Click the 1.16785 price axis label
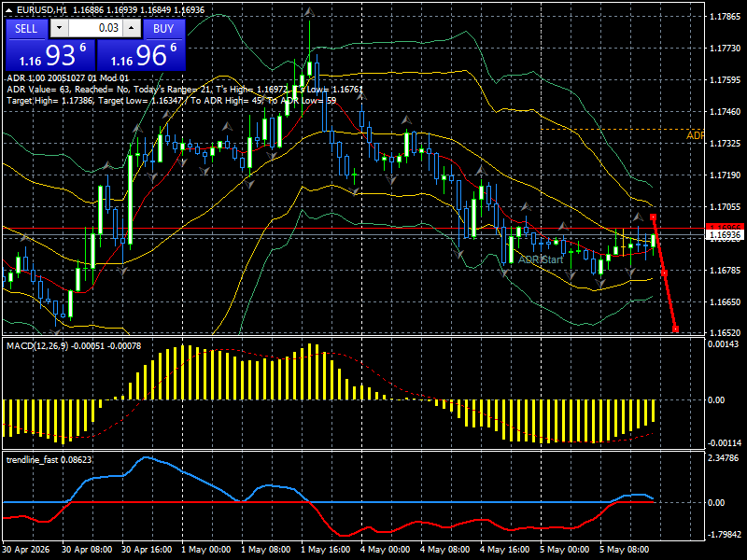The image size is (747, 560). click(726, 271)
